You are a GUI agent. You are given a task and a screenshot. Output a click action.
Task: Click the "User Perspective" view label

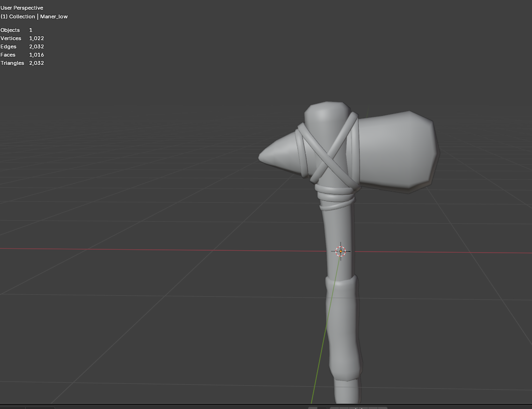22,8
